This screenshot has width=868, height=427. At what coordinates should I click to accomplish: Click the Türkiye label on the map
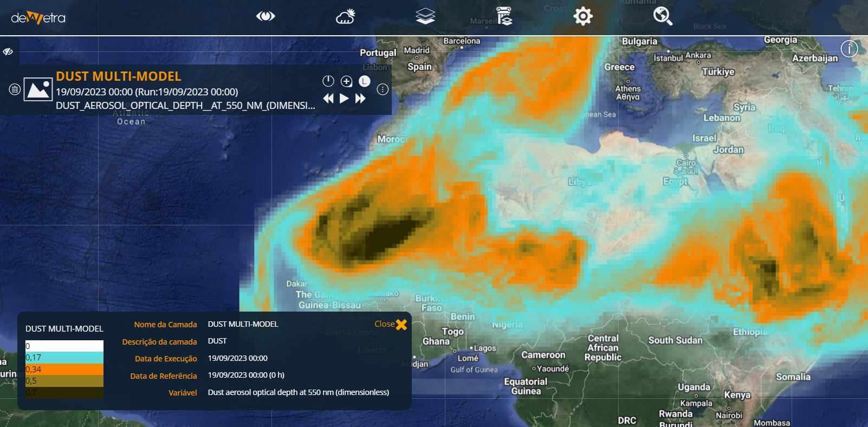click(x=718, y=72)
